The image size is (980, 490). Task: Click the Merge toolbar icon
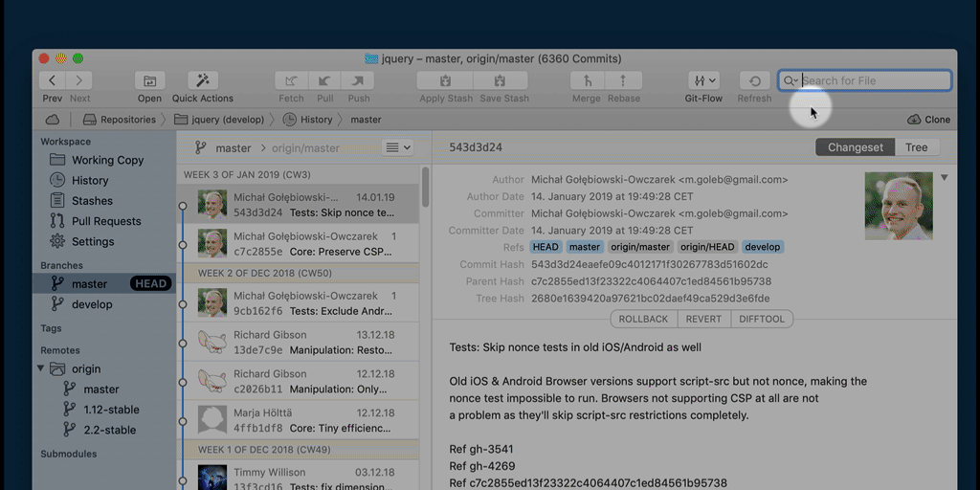click(x=586, y=81)
